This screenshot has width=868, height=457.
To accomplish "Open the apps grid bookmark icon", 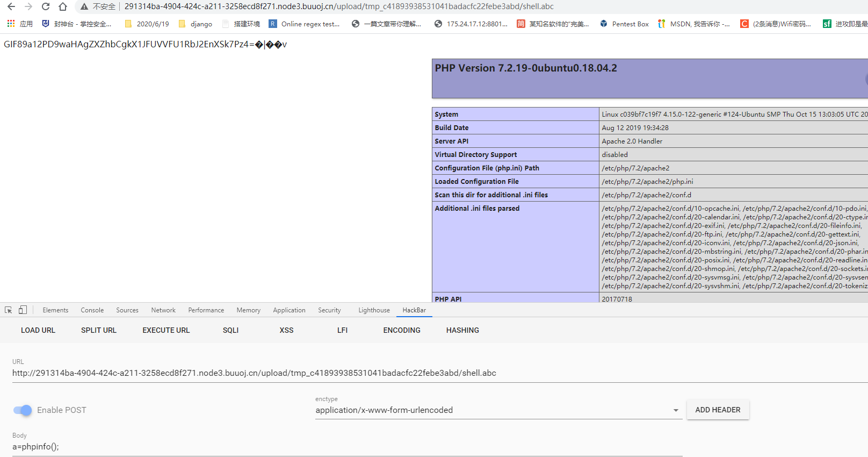I will click(11, 24).
